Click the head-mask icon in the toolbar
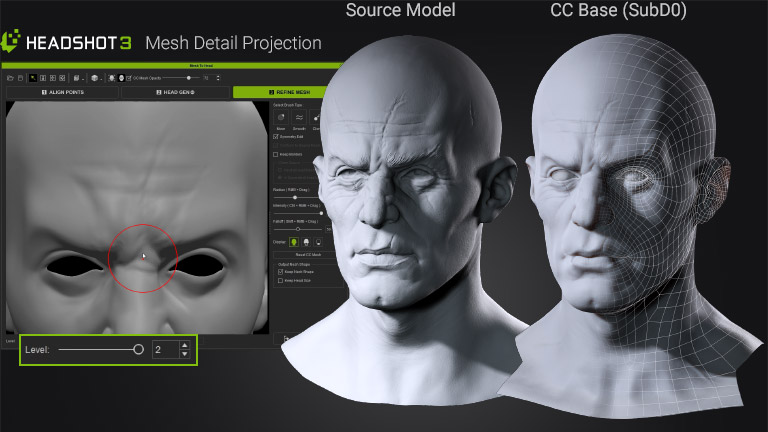The width and height of the screenshot is (768, 432). coord(121,78)
